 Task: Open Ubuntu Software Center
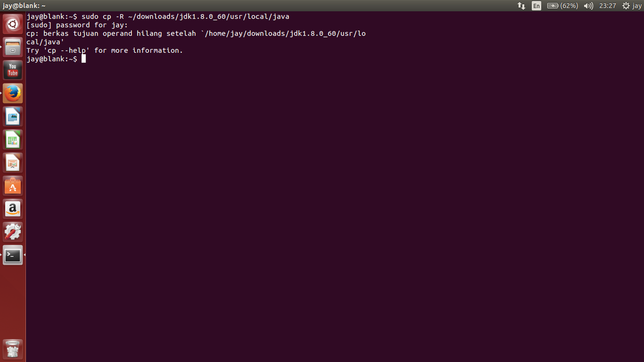[13, 186]
